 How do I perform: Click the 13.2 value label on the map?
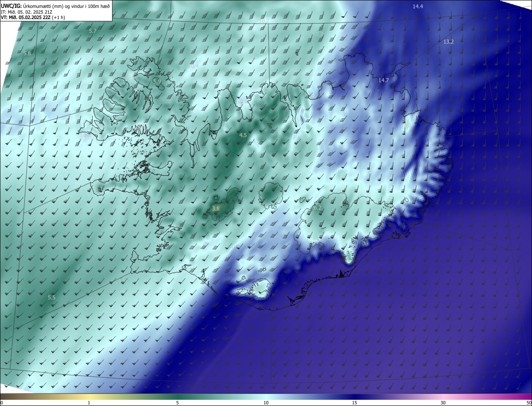click(x=448, y=42)
